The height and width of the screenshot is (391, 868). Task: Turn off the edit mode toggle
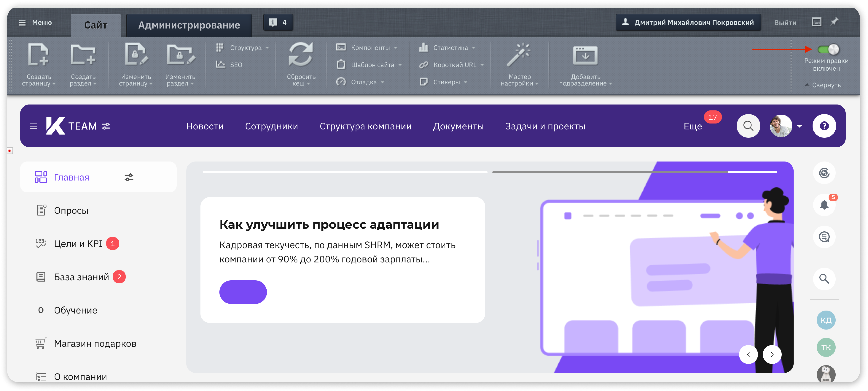tap(828, 50)
